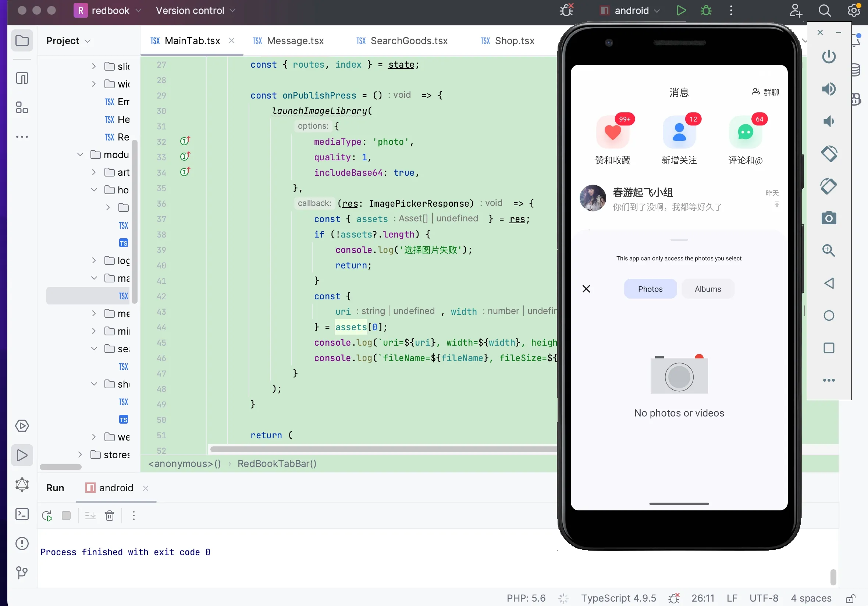This screenshot has height=606, width=868.
Task: Open the Git tool window icon in the left sidebar
Action: pyautogui.click(x=22, y=573)
